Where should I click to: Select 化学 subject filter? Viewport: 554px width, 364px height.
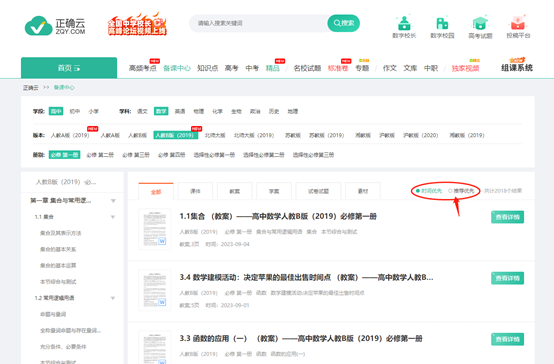click(217, 111)
